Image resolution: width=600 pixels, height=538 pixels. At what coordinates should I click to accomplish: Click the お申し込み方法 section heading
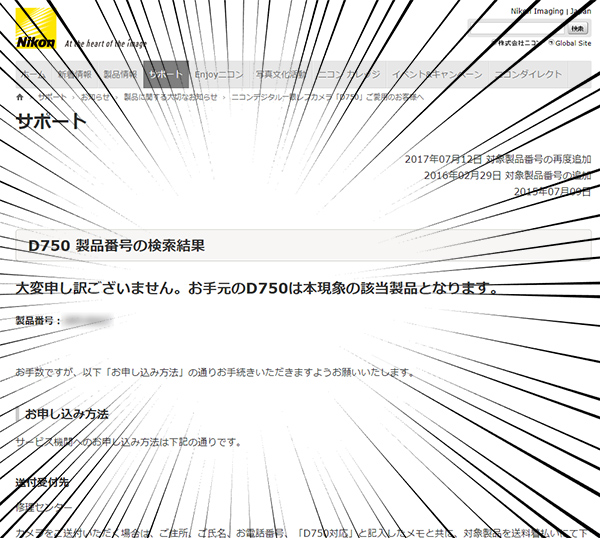(x=67, y=414)
